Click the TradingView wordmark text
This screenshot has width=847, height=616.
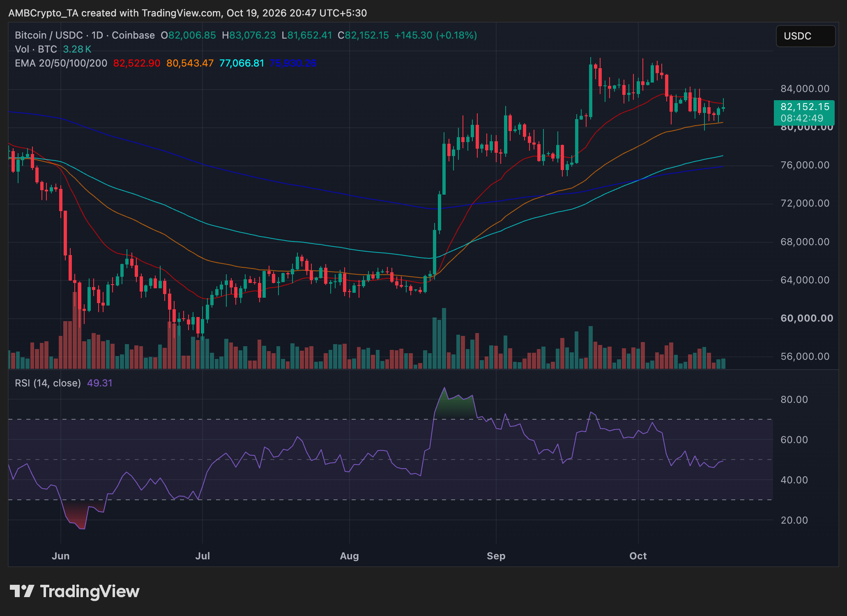click(90, 592)
